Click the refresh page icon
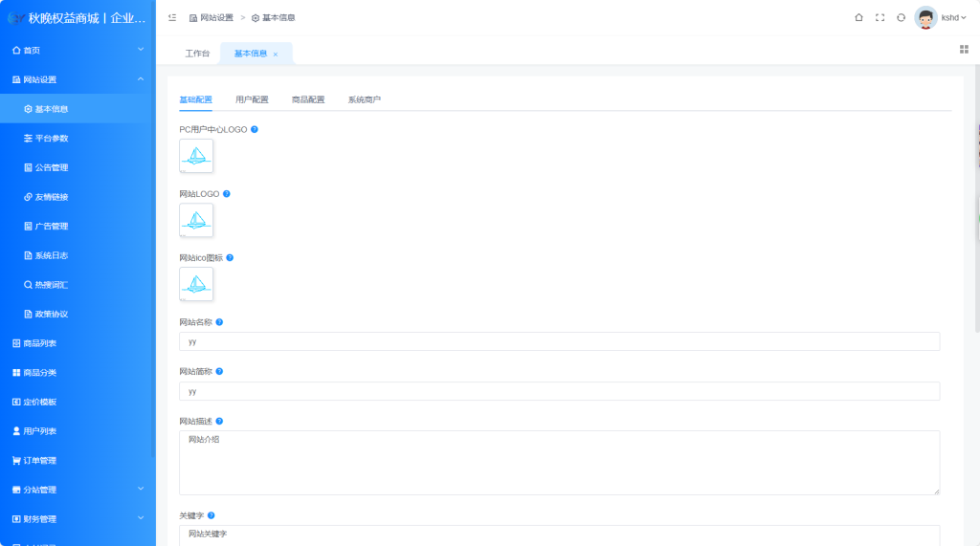This screenshot has height=546, width=980. tap(901, 17)
